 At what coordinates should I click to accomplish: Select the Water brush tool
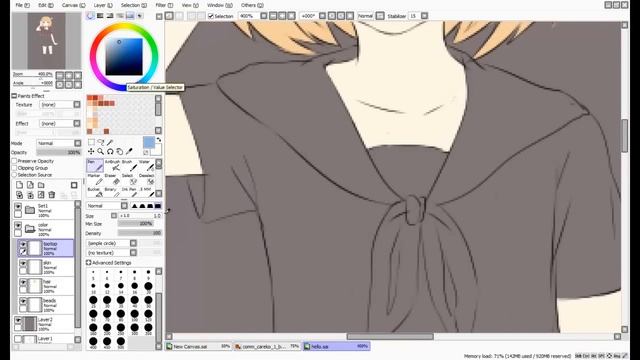[146, 165]
